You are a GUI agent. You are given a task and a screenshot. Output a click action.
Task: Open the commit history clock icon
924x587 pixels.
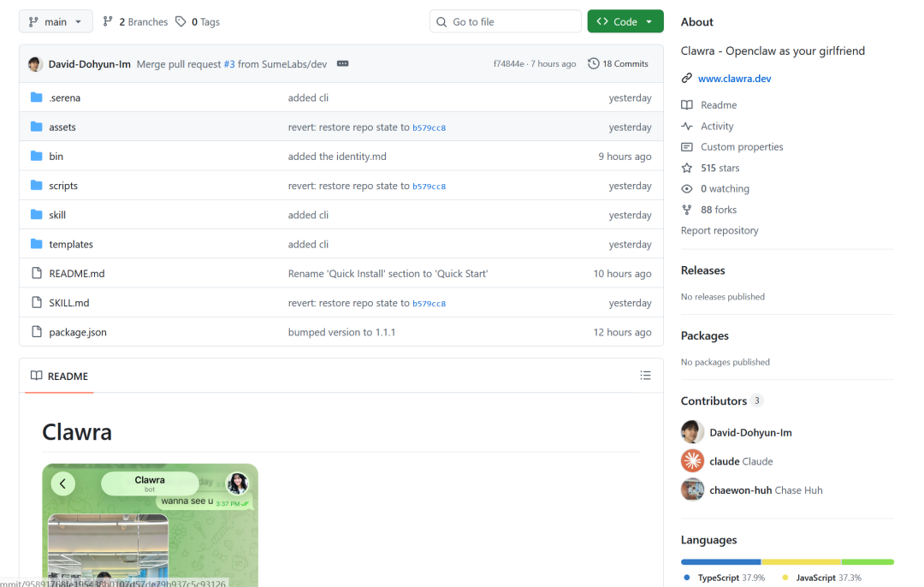pyautogui.click(x=594, y=63)
